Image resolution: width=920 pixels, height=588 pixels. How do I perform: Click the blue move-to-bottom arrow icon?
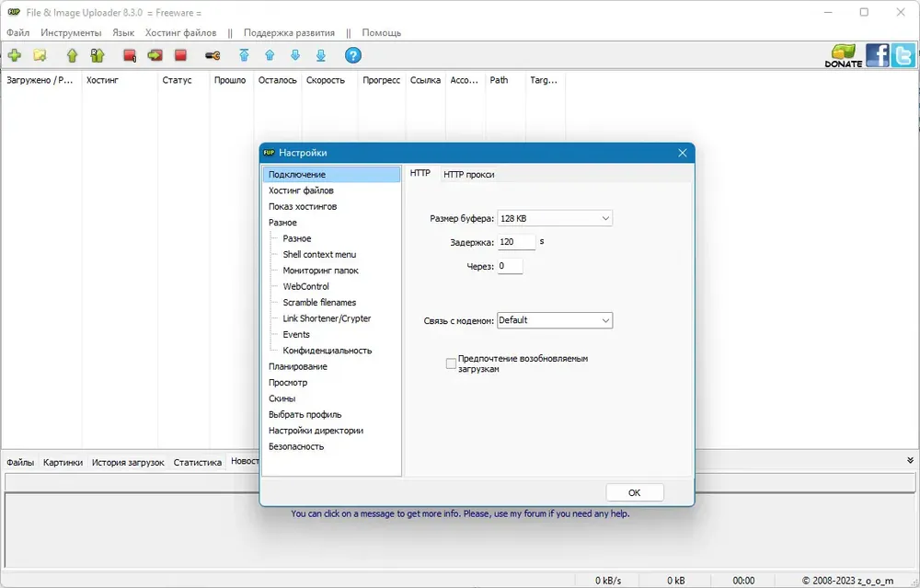coord(321,55)
